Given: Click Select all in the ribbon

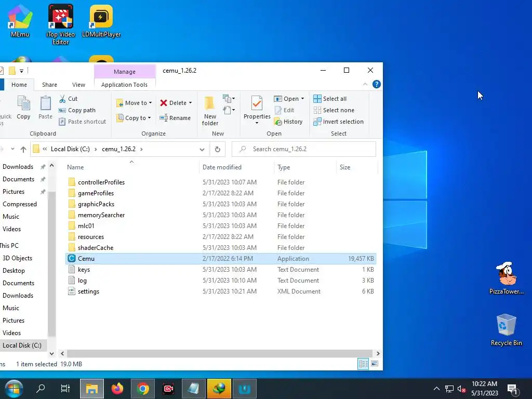Looking at the screenshot, I should click(330, 99).
